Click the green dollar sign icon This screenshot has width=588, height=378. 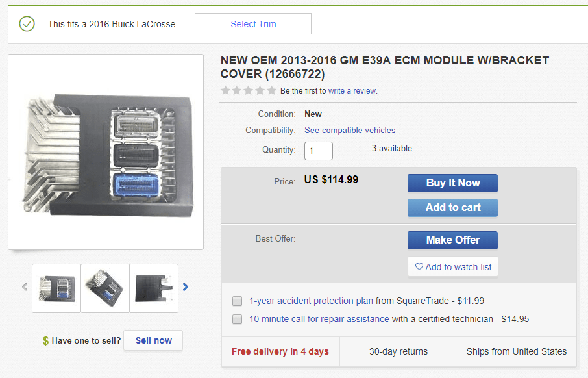click(45, 341)
